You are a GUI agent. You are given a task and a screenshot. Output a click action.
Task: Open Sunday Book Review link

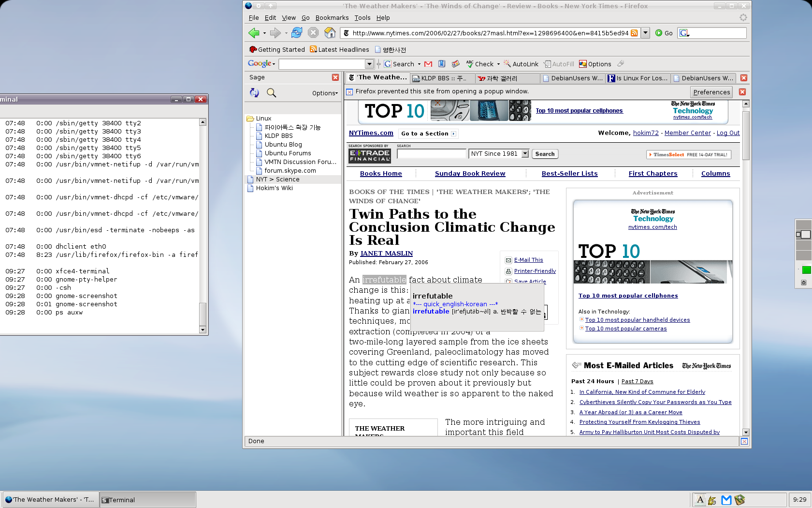[x=470, y=173]
